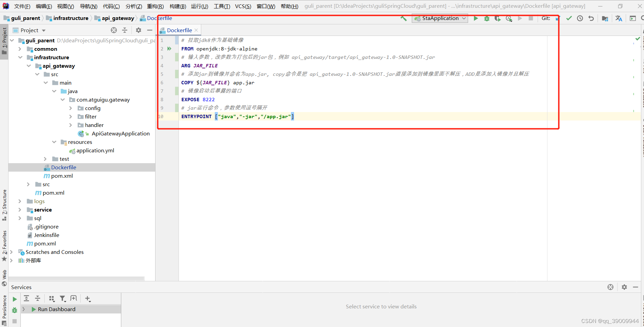Image resolution: width=644 pixels, height=327 pixels.
Task: Click the Services panel crosshair icon
Action: [x=610, y=287]
